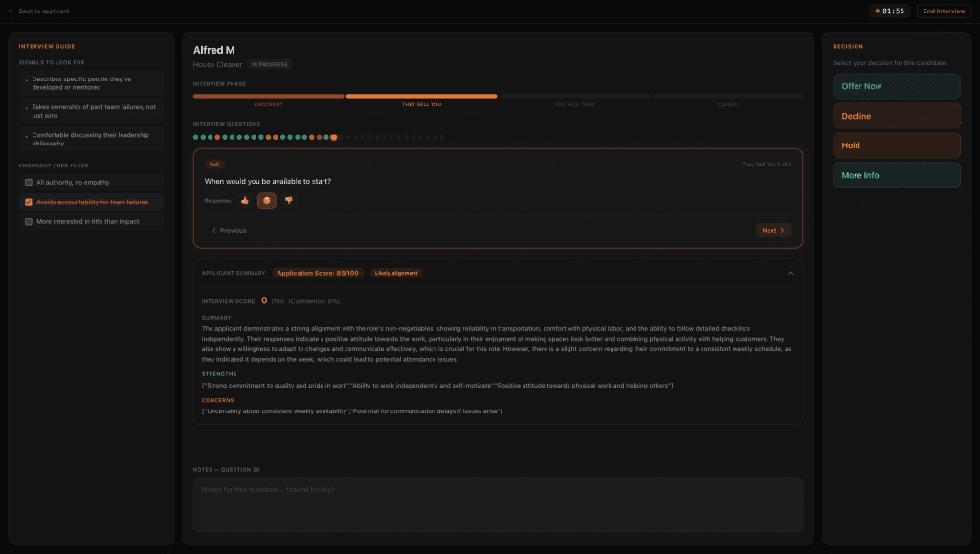Choose the Offer Now decision
The width and height of the screenshot is (980, 554).
click(896, 86)
